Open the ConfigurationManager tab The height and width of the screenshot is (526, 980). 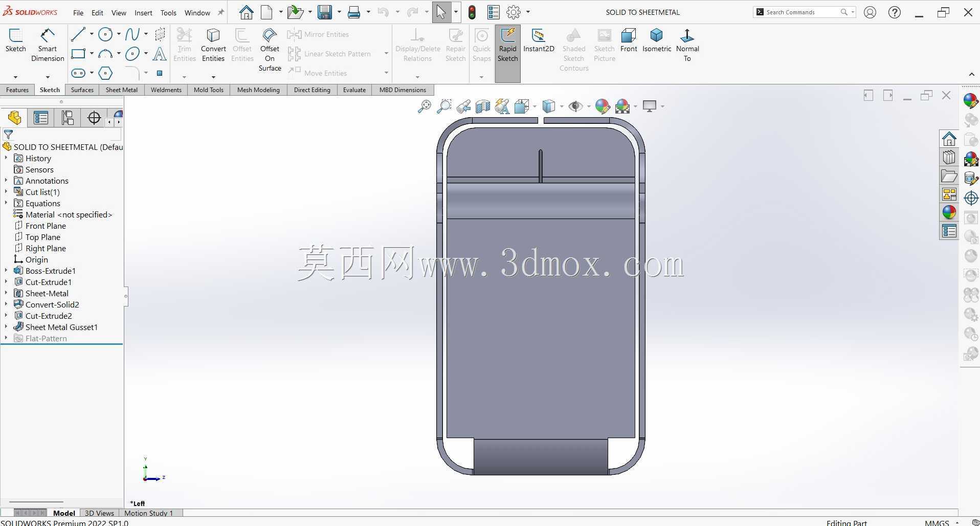(x=68, y=118)
